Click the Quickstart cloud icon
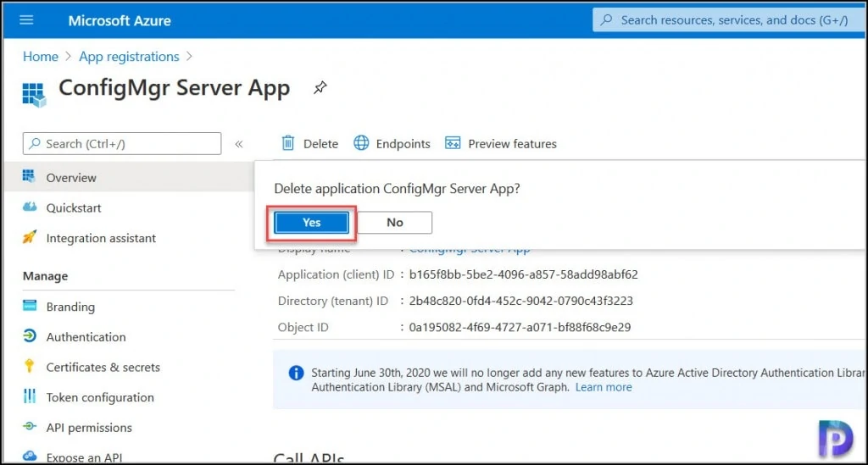 pyautogui.click(x=30, y=207)
